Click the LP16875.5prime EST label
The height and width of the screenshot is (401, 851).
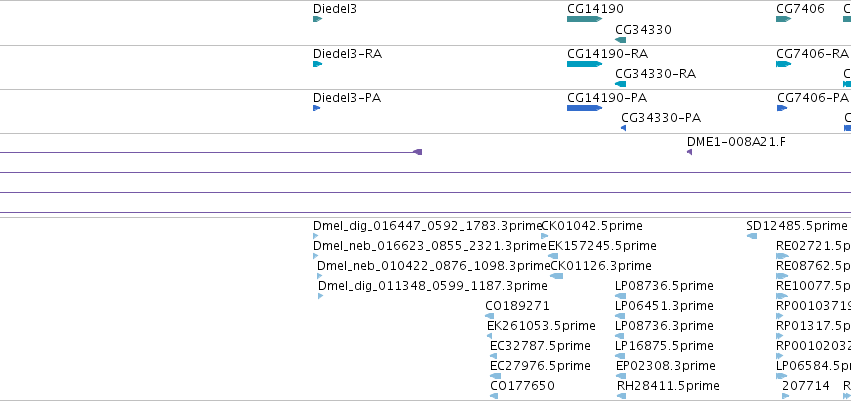click(664, 346)
